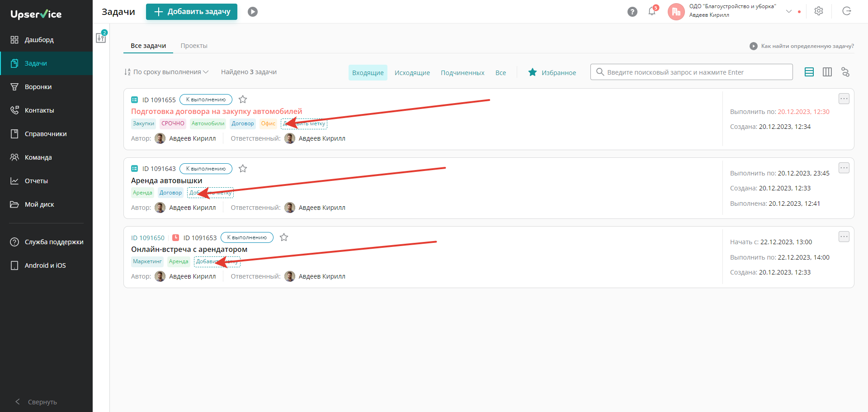This screenshot has height=412, width=868.
Task: Open the Аренда автовышки task
Action: 167,180
